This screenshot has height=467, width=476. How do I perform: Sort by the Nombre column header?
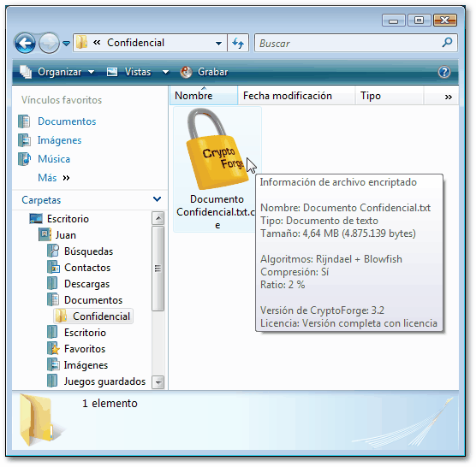click(204, 96)
